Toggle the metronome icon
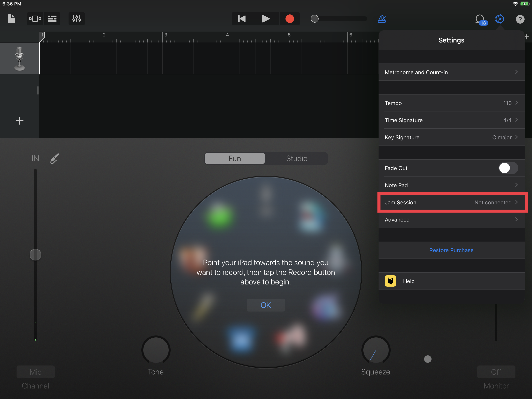 click(x=382, y=19)
